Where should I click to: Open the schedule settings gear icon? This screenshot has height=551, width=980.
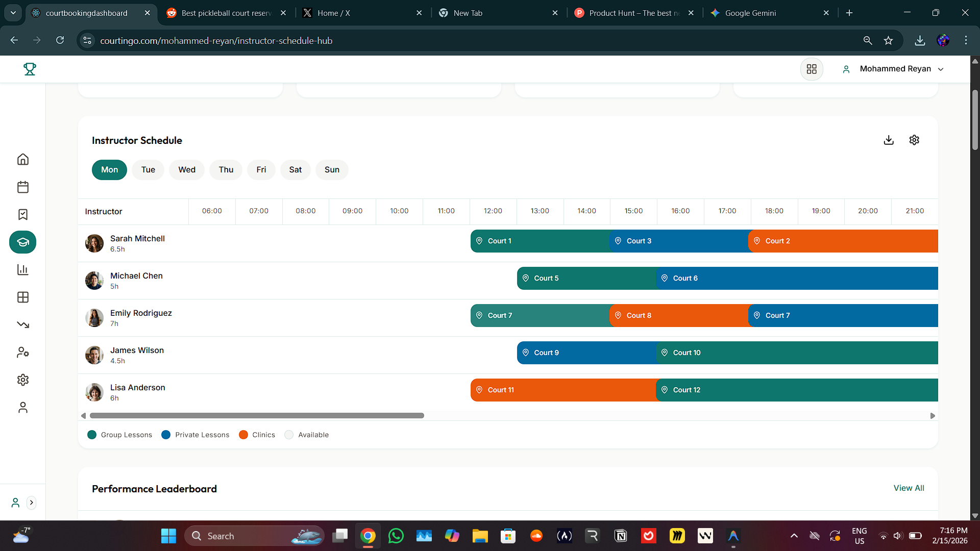tap(914, 140)
